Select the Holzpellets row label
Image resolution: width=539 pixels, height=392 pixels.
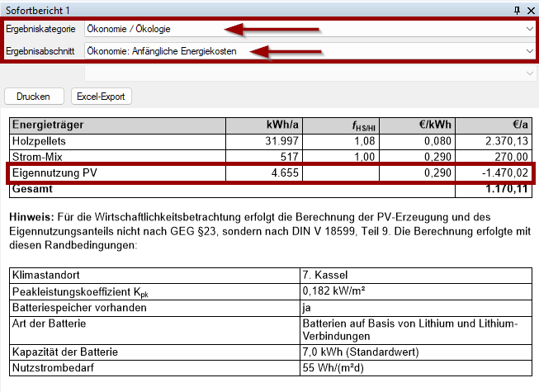coord(40,141)
